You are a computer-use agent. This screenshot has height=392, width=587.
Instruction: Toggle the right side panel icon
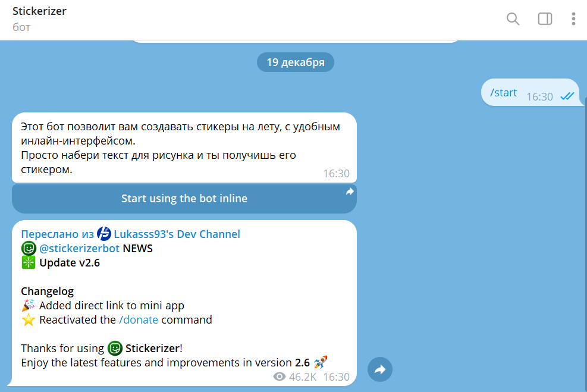pos(545,19)
